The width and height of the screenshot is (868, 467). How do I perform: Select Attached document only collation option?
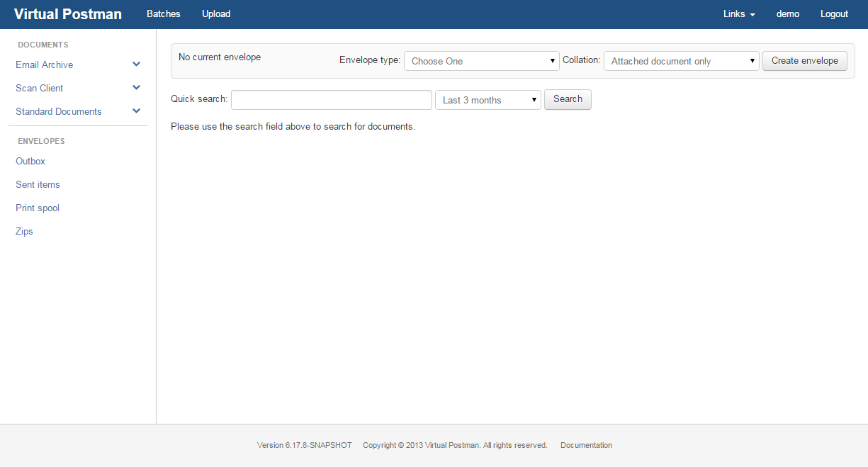click(681, 61)
